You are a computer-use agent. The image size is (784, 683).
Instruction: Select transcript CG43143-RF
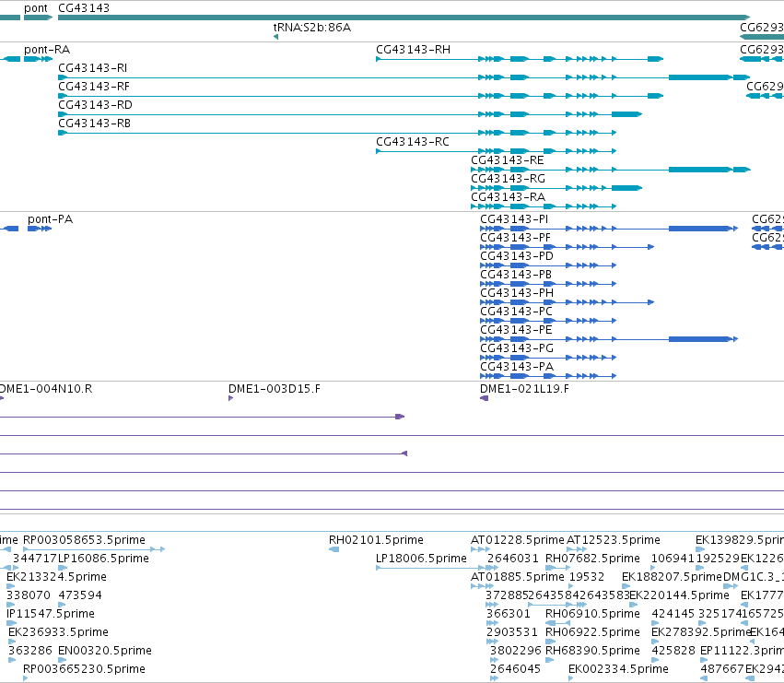tap(94, 87)
